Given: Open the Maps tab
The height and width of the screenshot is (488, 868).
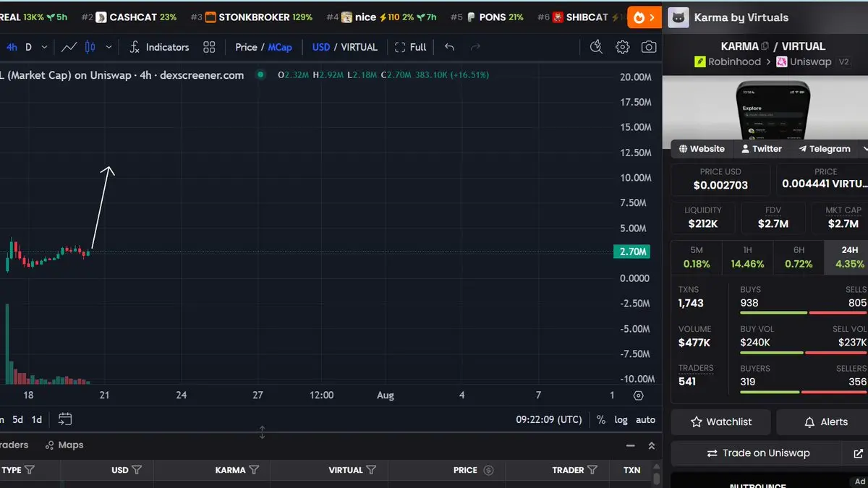Looking at the screenshot, I should tap(64, 445).
